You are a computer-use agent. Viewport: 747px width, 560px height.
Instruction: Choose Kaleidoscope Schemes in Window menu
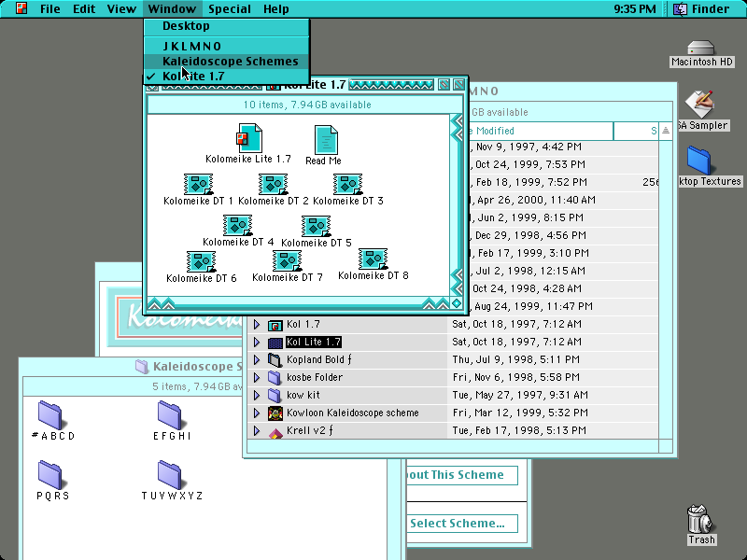pos(227,62)
